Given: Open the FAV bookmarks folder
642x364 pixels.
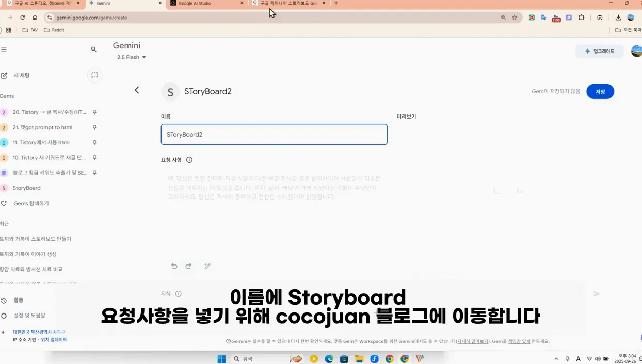Looking at the screenshot, I should (x=30, y=30).
